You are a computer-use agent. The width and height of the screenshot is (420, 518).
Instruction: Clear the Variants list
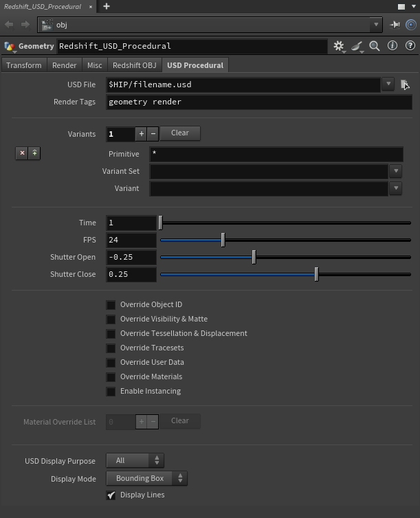[180, 133]
